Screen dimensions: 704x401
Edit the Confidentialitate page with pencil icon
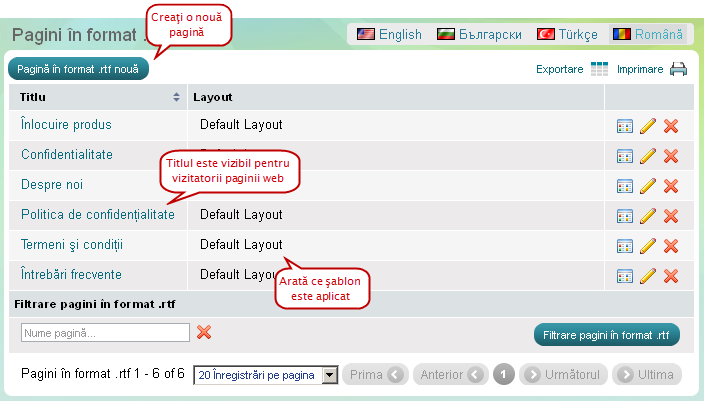pyautogui.click(x=648, y=156)
